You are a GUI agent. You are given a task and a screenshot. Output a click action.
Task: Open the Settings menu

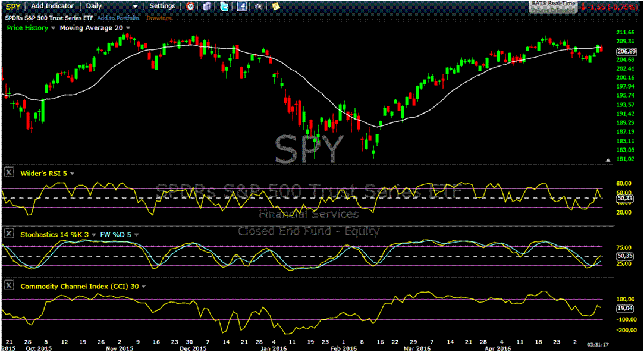(162, 6)
